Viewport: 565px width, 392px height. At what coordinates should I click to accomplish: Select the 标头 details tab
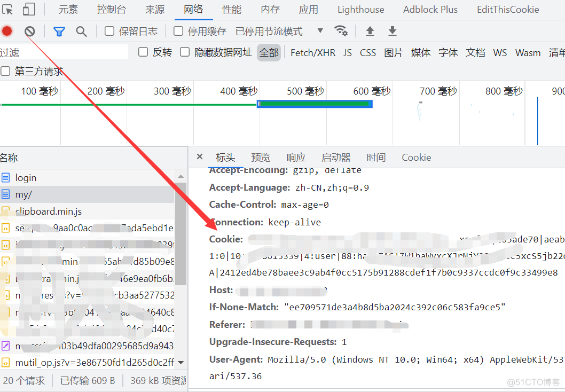[225, 158]
